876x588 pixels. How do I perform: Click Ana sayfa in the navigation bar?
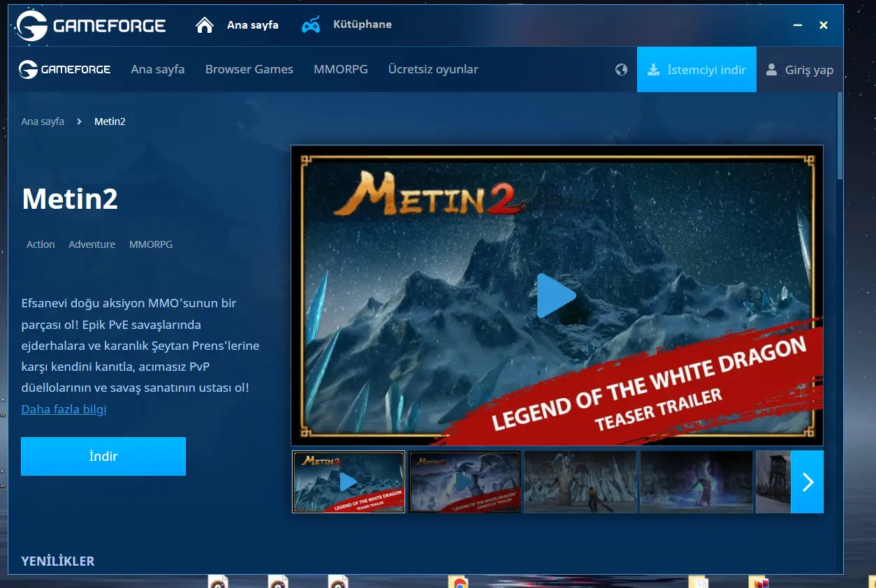point(158,70)
